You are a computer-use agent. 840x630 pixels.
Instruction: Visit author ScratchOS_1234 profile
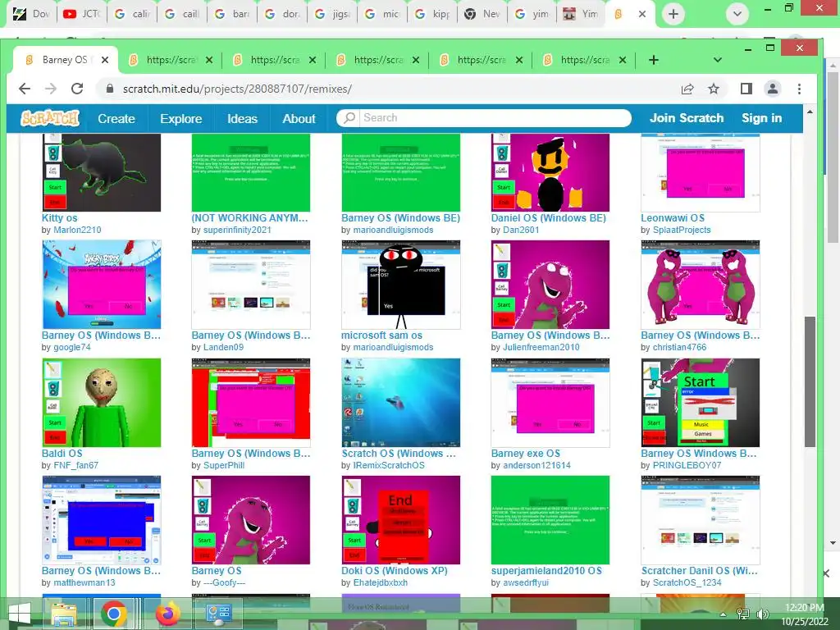click(x=687, y=582)
